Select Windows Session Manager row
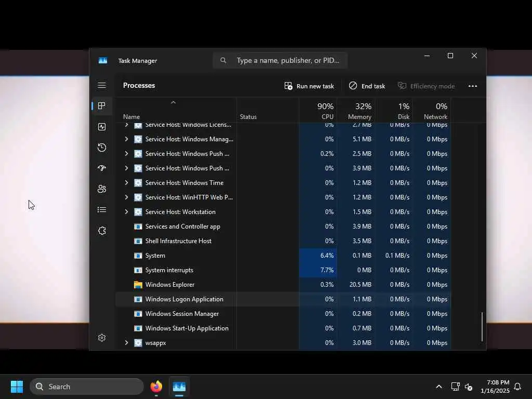This screenshot has width=532, height=399. [283, 314]
